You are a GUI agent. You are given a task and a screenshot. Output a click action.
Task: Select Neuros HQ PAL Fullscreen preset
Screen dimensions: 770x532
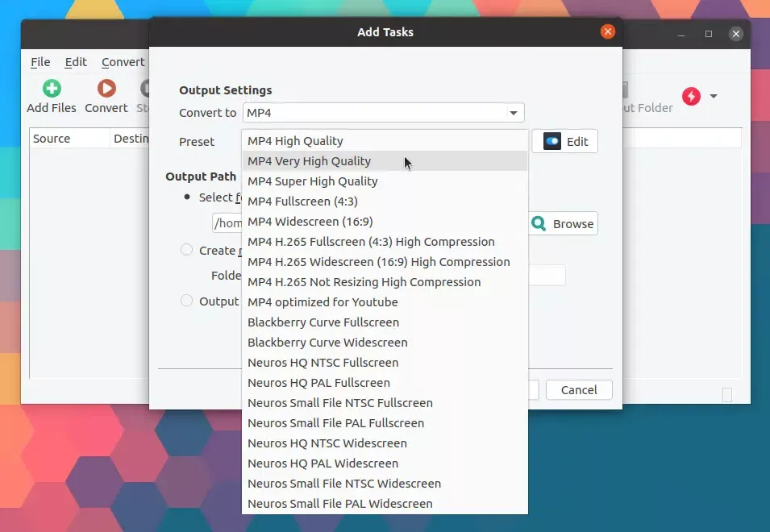pyautogui.click(x=318, y=383)
